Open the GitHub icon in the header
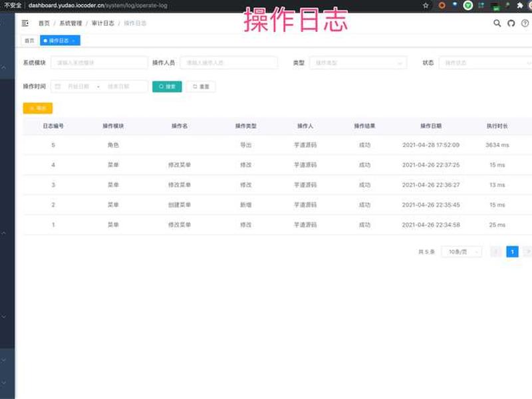The height and width of the screenshot is (399, 532). 511,23
